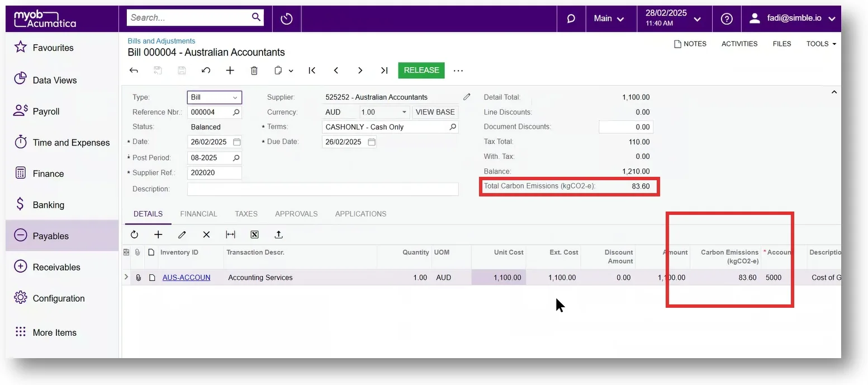Switch to the DETAILS tab
The image size is (868, 385).
148,214
